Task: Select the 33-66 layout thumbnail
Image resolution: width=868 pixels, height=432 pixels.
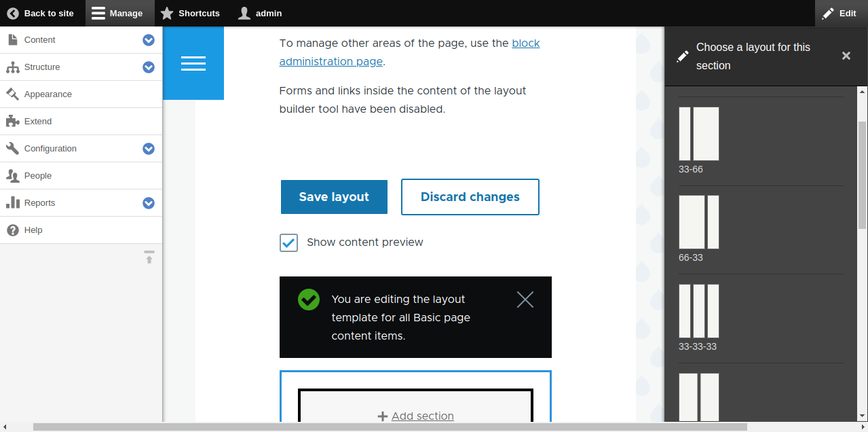Action: click(699, 134)
